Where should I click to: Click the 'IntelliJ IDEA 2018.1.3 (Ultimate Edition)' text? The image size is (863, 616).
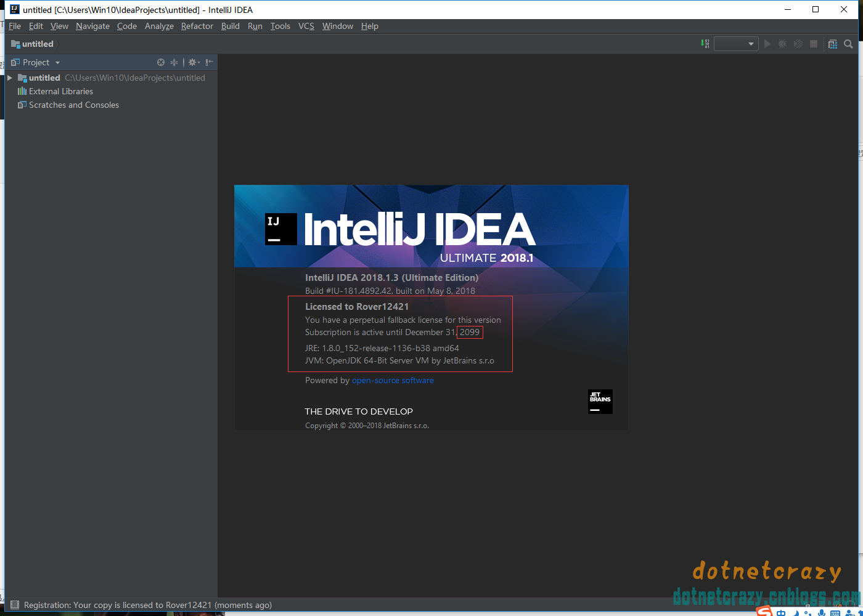pos(391,277)
